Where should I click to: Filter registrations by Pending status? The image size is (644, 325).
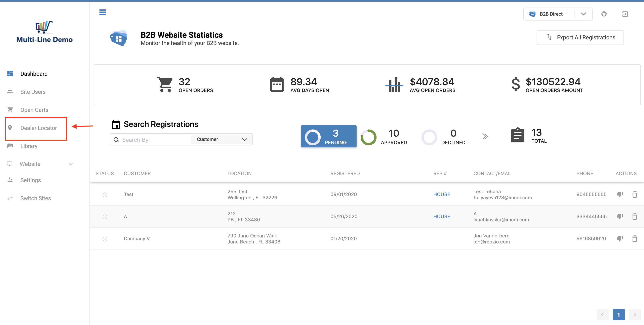[x=328, y=136]
